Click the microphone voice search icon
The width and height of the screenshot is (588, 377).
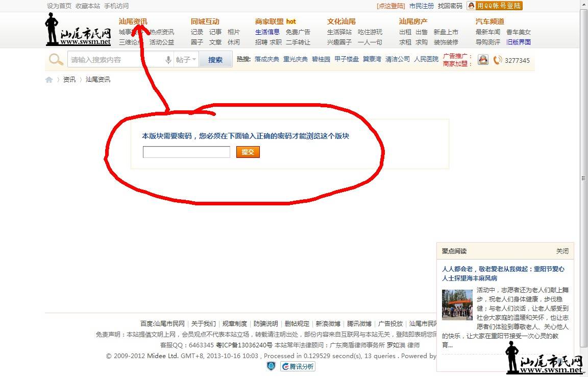[168, 60]
